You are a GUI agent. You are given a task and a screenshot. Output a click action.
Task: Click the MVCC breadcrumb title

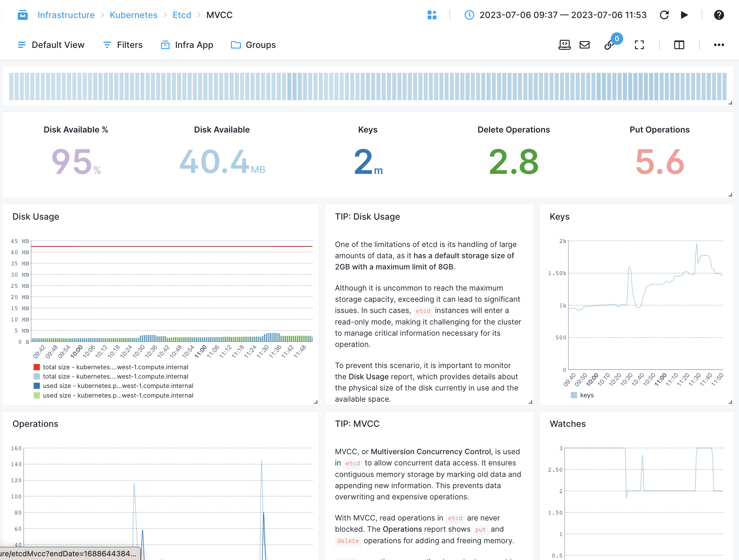[219, 15]
